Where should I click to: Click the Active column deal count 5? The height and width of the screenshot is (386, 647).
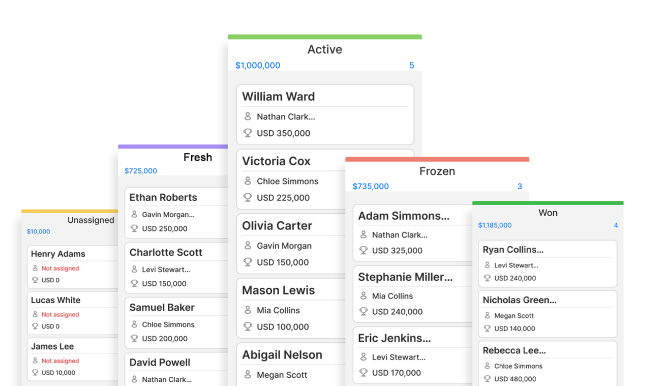pyautogui.click(x=411, y=65)
